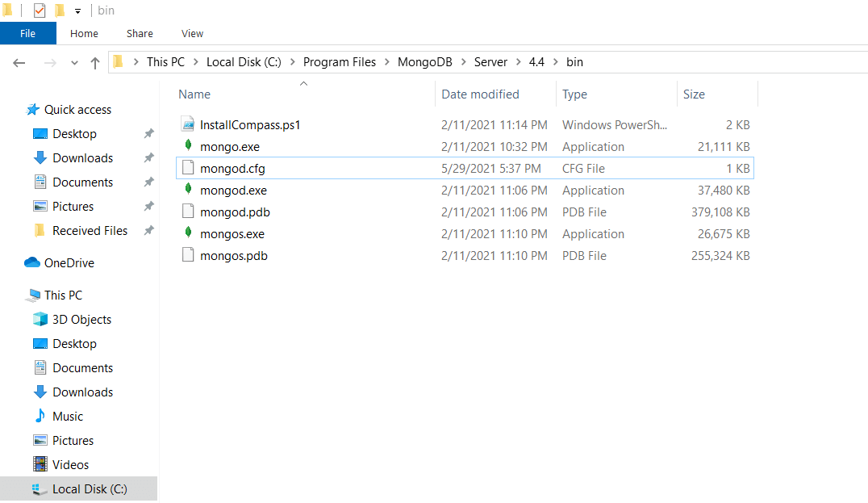Screen dimensions: 868x503
Task: Open the File menu tab
Action: click(27, 33)
